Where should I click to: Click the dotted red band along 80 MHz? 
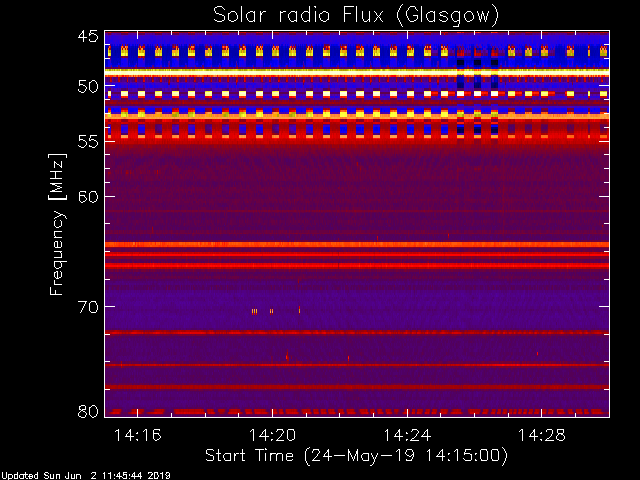click(x=355, y=411)
